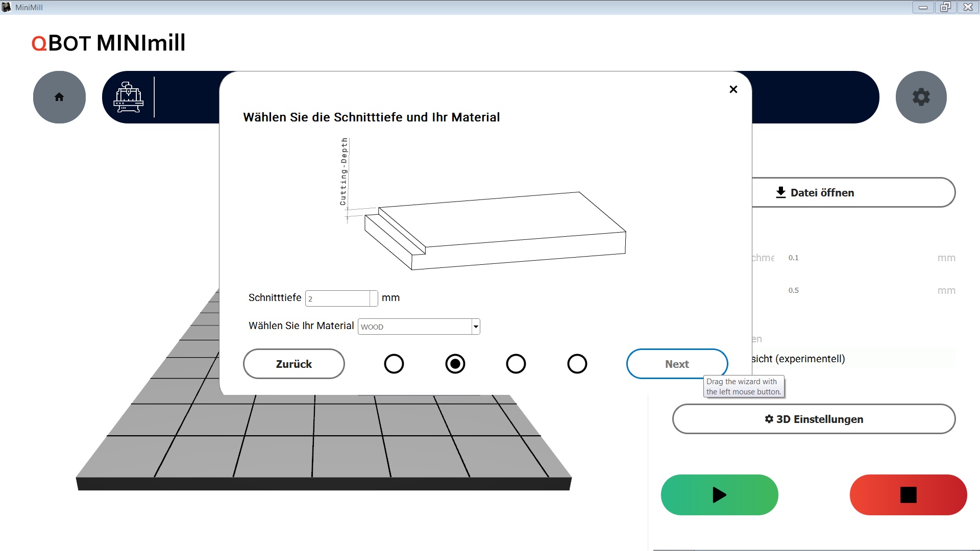The image size is (980, 551).
Task: Click the Schnitttiefe spinner arrows
Action: (x=374, y=298)
